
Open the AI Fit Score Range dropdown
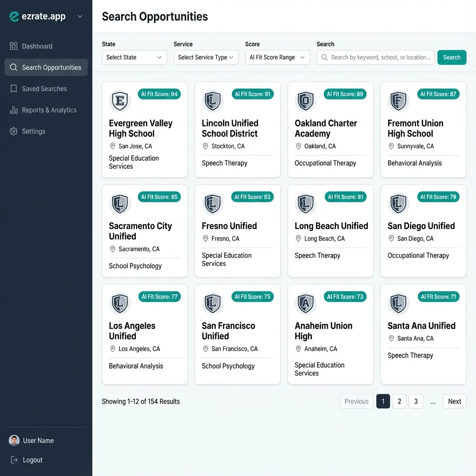coord(278,58)
